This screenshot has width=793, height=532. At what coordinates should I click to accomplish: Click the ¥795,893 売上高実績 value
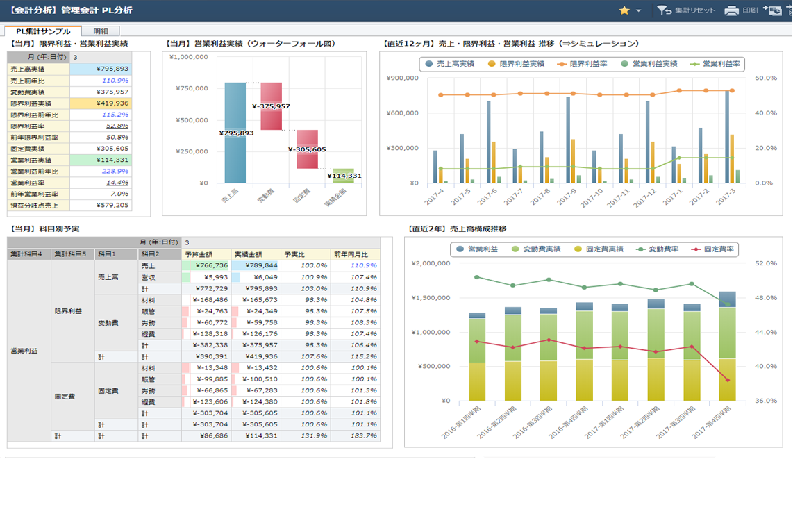tap(101, 69)
